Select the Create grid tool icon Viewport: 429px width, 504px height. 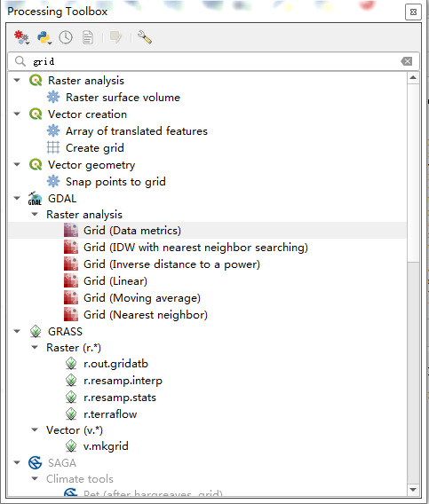tap(53, 147)
